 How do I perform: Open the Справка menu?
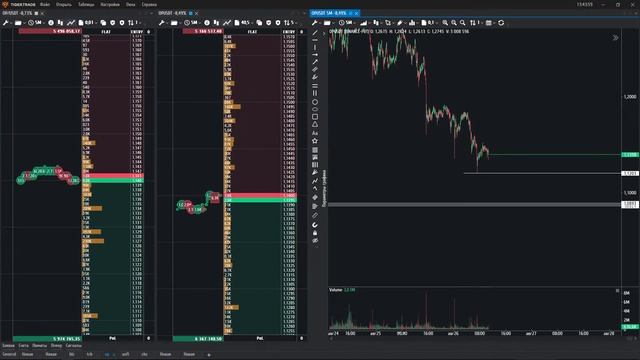click(x=149, y=4)
